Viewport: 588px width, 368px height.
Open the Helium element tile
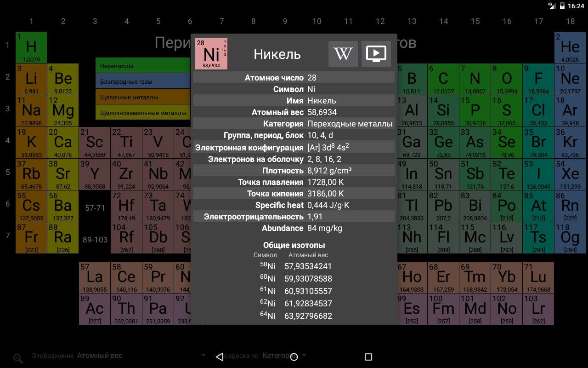click(570, 47)
